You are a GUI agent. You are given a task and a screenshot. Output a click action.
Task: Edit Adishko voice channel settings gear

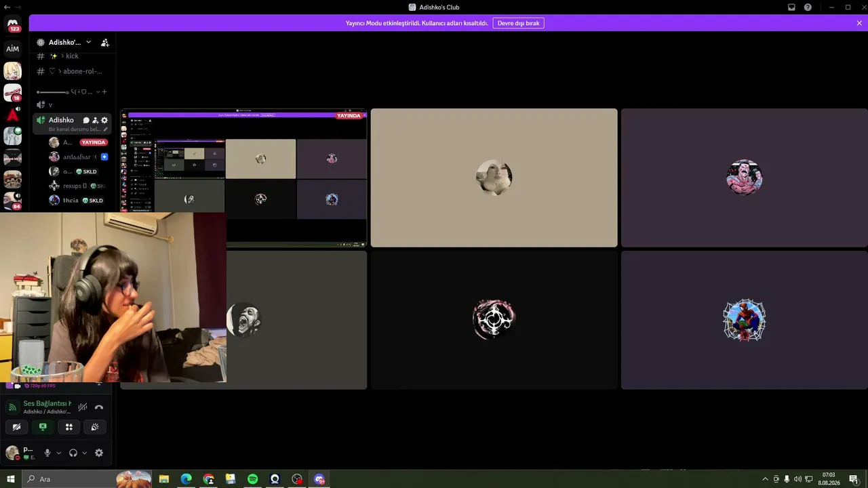pyautogui.click(x=104, y=120)
